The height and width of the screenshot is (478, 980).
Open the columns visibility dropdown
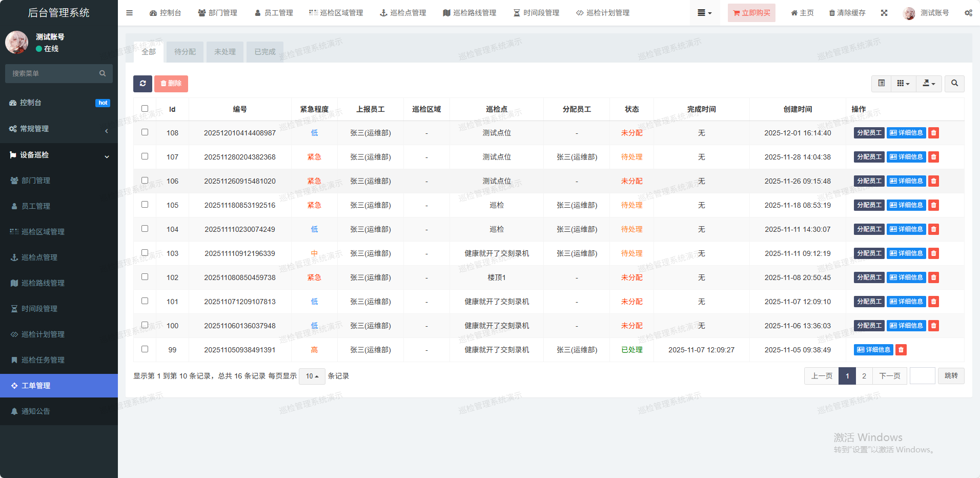point(903,84)
